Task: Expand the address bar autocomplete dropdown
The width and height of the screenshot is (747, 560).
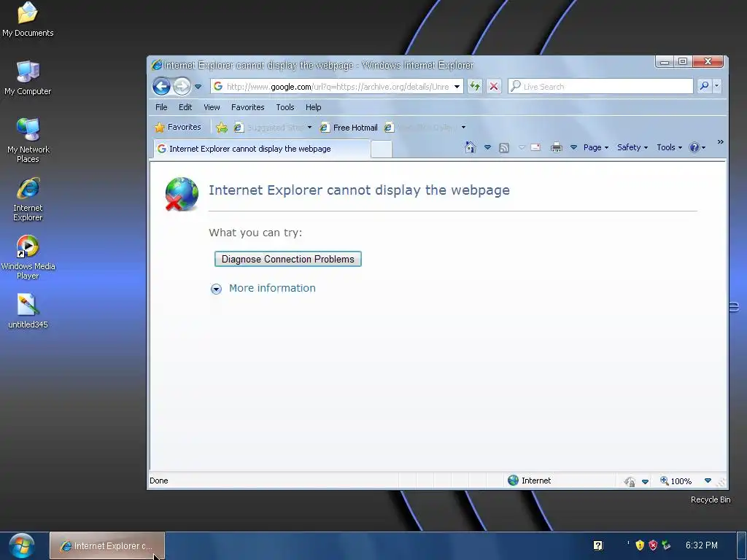Action: click(x=457, y=87)
